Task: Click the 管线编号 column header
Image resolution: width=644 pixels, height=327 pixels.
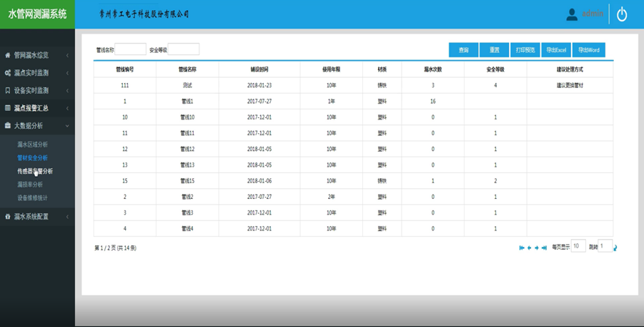Action: tap(125, 69)
